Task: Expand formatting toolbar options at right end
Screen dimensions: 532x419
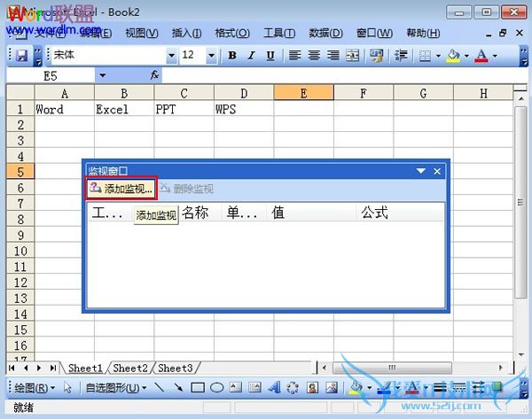Action: 524,56
